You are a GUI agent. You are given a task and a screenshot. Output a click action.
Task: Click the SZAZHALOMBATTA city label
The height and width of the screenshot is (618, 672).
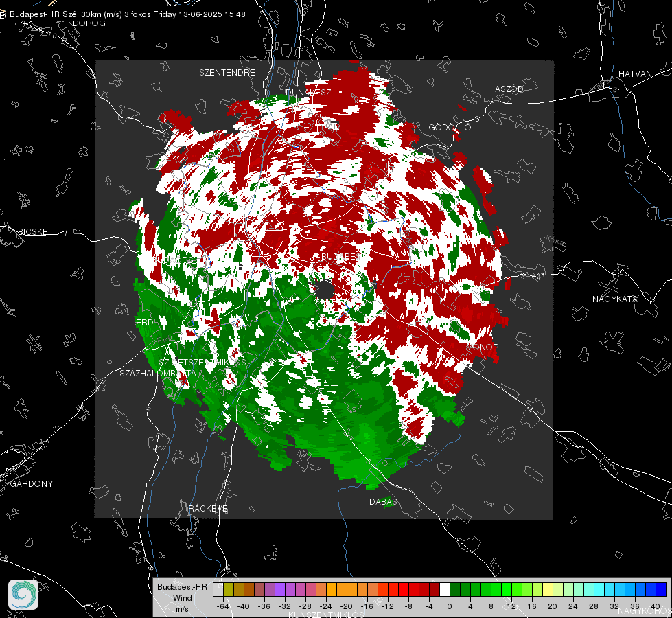coord(158,373)
